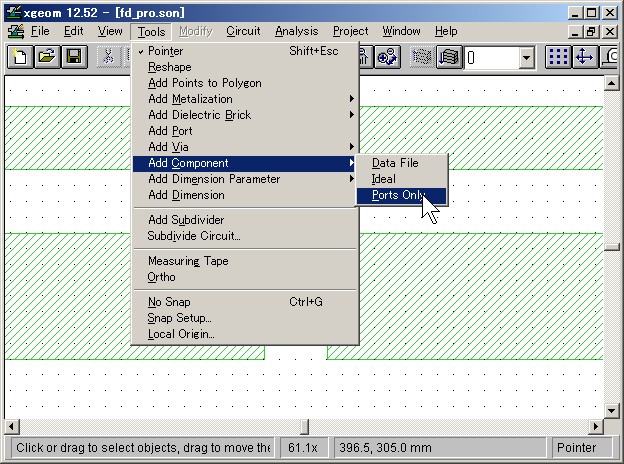
Task: Click the dotted grid toolbar icon
Action: pos(558,57)
